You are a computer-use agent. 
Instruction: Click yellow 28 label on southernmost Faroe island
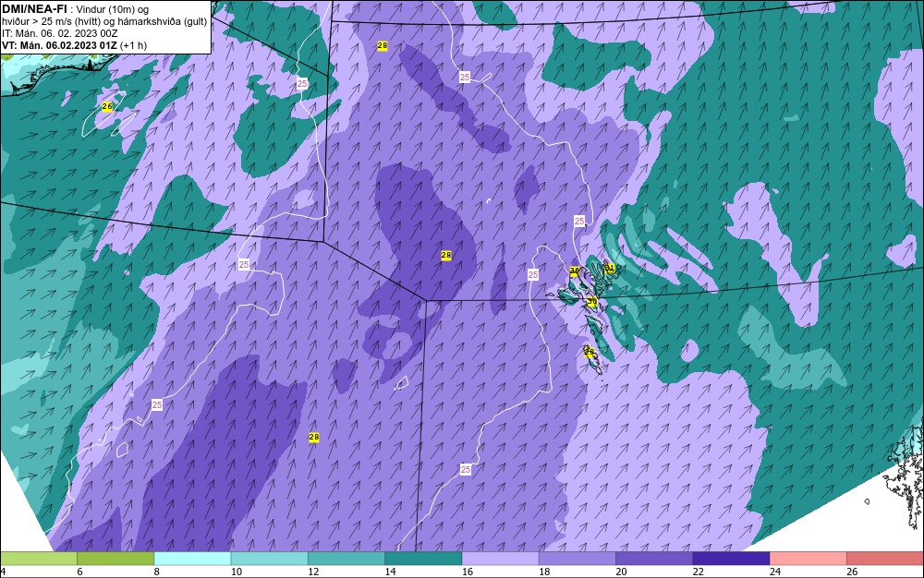(x=589, y=352)
